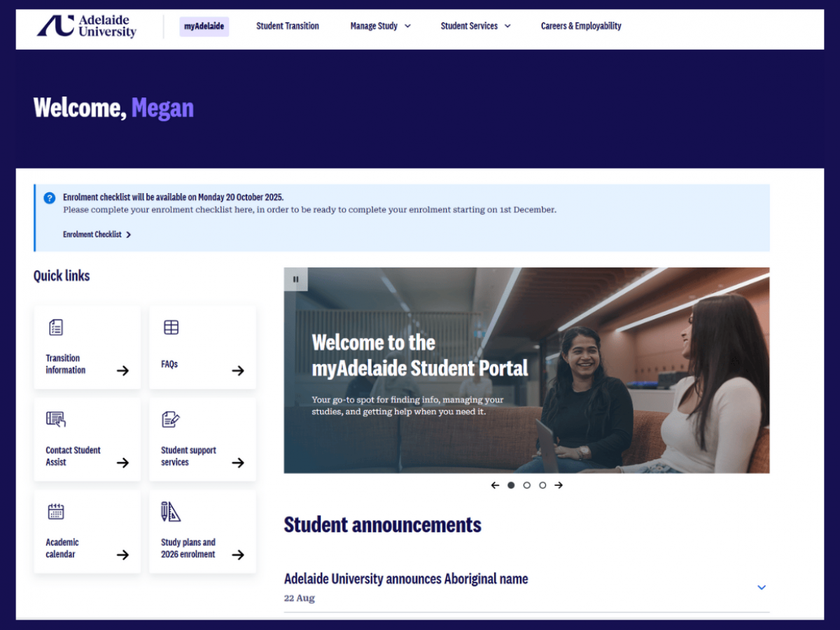Jump to the third carousel slide dot

pos(542,484)
